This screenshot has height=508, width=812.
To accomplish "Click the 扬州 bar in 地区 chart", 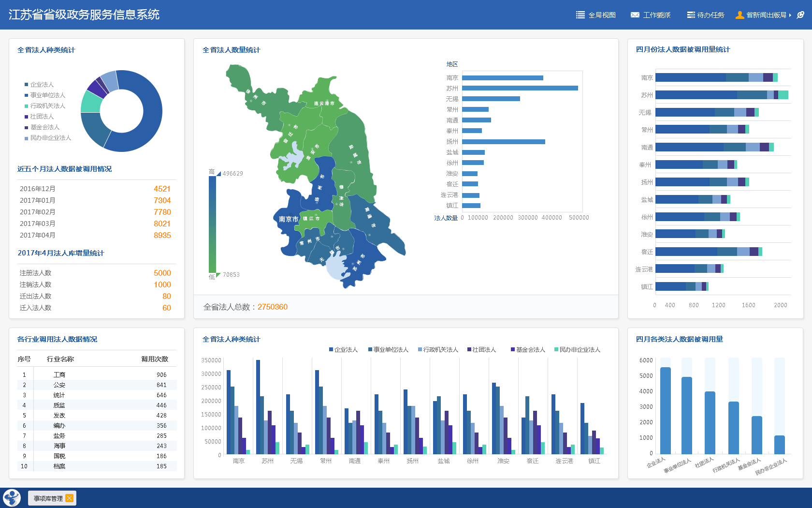I will click(504, 142).
